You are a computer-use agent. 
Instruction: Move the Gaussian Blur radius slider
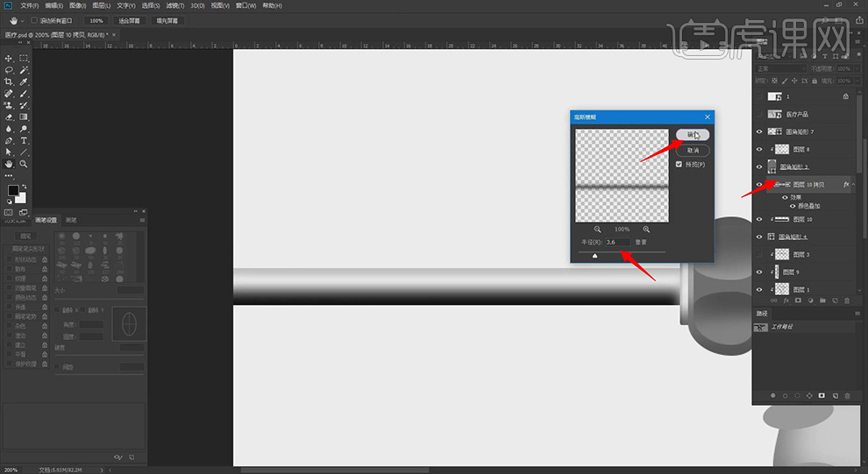tap(595, 256)
